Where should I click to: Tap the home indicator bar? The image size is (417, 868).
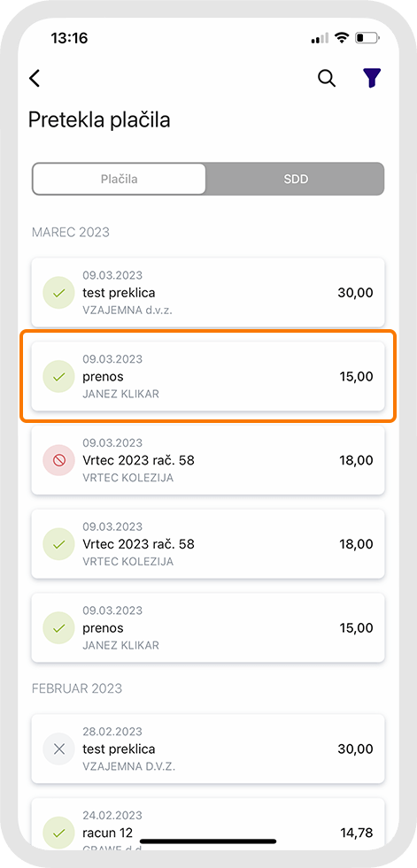click(208, 841)
